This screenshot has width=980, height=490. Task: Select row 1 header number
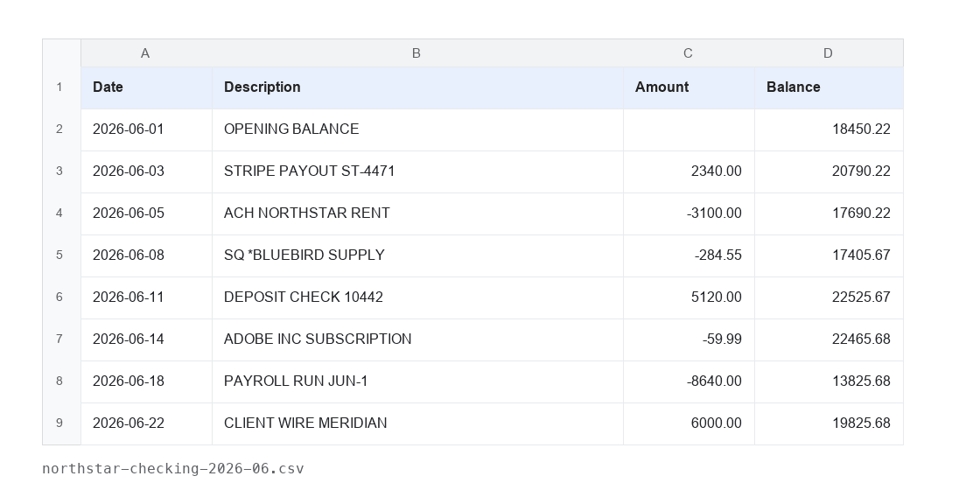[x=61, y=88]
